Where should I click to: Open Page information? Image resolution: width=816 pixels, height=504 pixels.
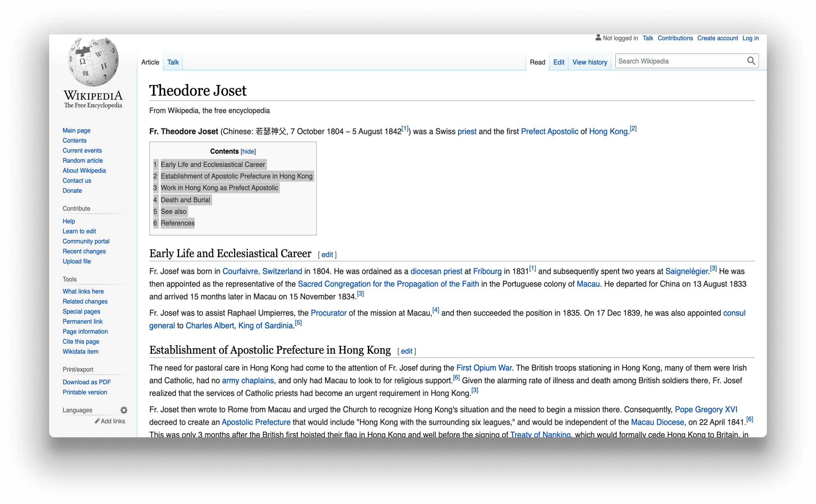[85, 331]
